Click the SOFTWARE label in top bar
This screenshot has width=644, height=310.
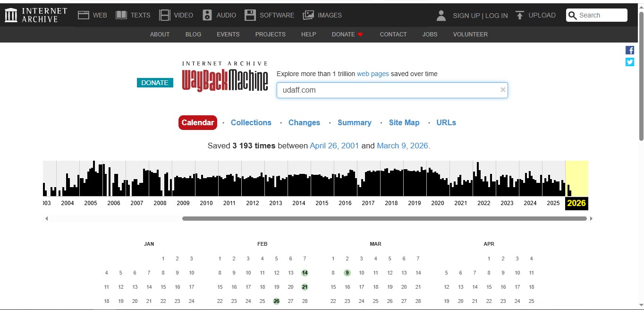277,15
